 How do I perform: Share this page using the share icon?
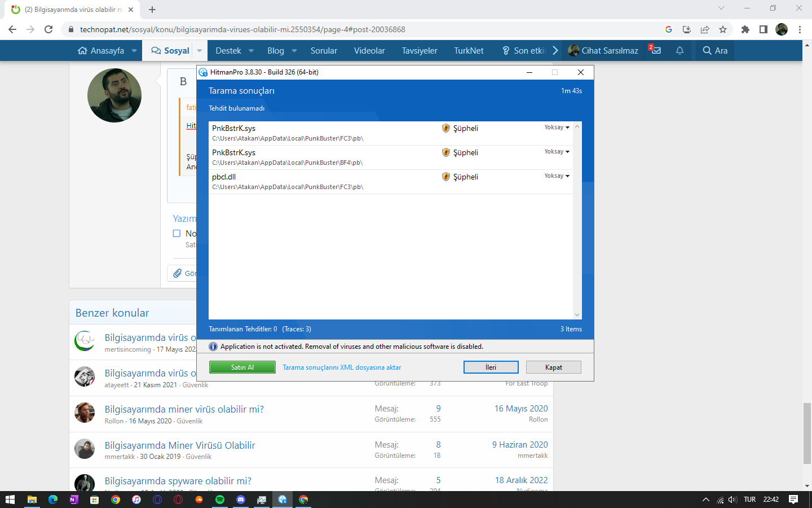click(705, 29)
